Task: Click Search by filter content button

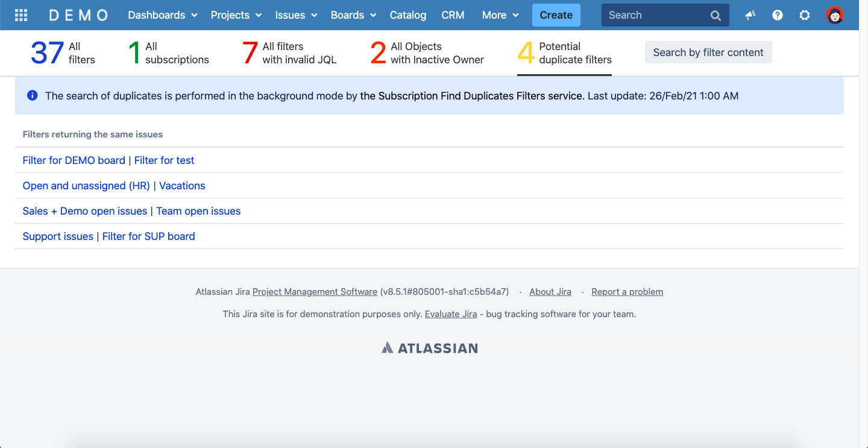Action: click(x=708, y=52)
